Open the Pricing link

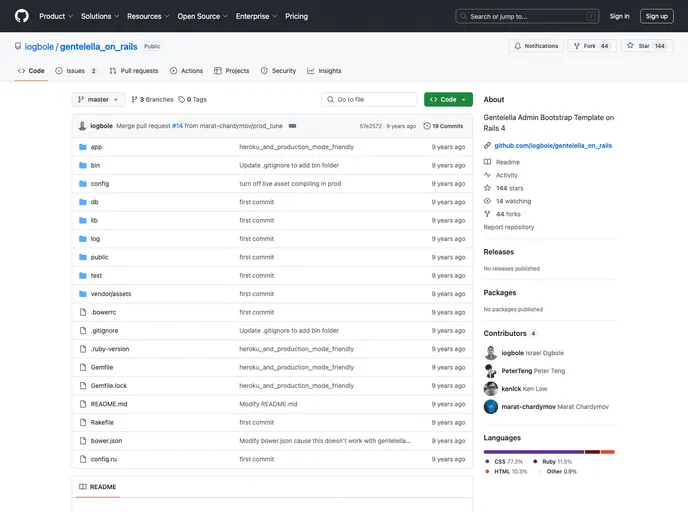tap(297, 16)
